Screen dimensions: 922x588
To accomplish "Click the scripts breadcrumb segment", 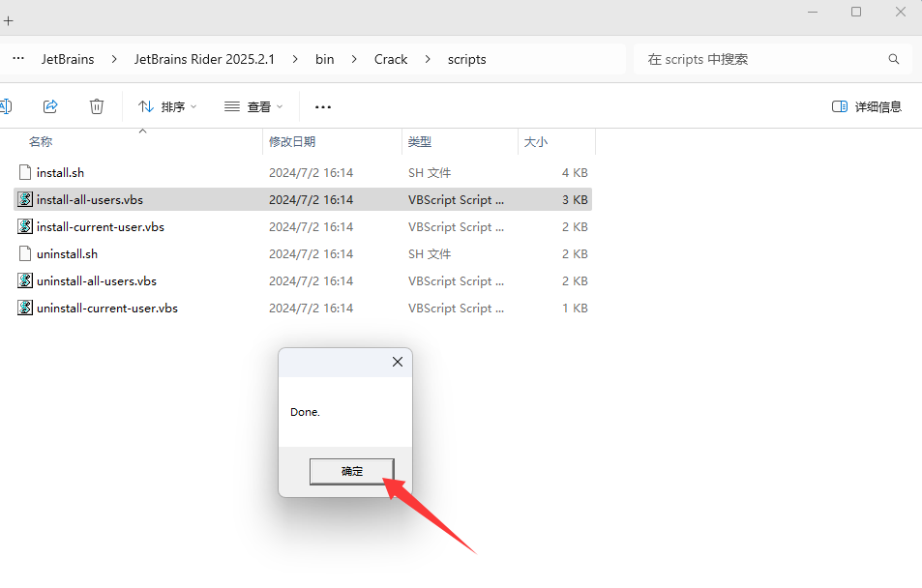I will click(467, 59).
